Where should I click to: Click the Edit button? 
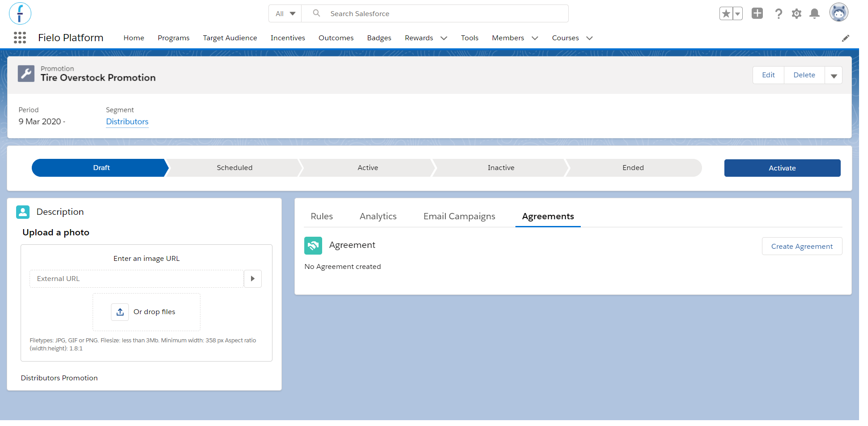tap(768, 75)
